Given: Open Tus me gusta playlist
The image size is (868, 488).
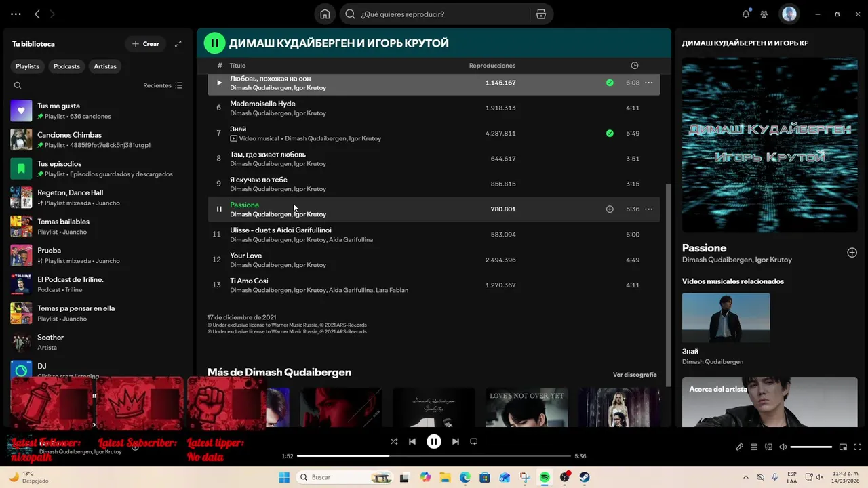Looking at the screenshot, I should coord(98,110).
